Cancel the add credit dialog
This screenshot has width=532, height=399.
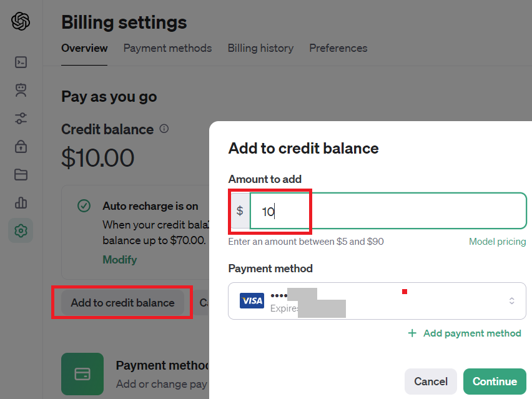[x=431, y=382]
